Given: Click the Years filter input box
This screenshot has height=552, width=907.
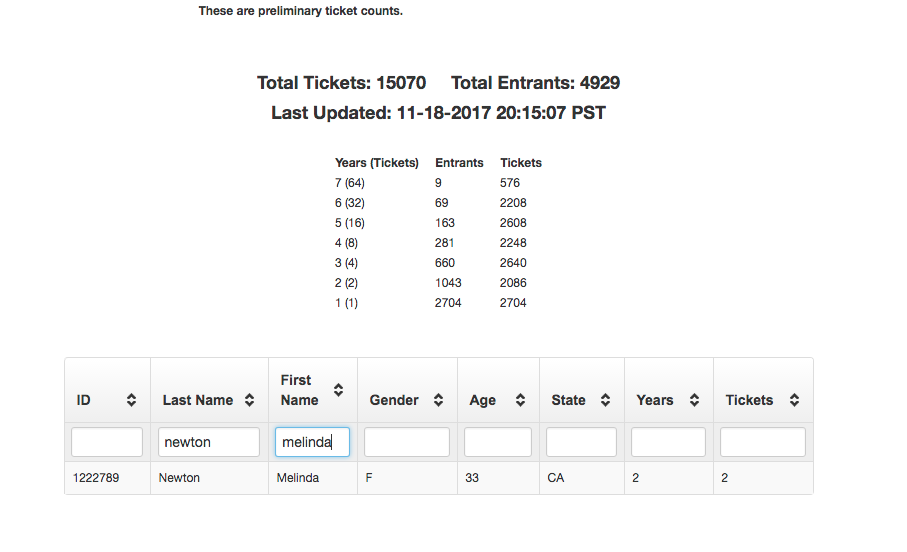Looking at the screenshot, I should [668, 442].
